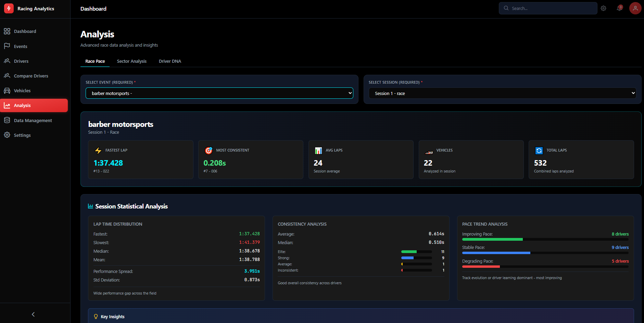Image resolution: width=644 pixels, height=323 pixels.
Task: Click the Drivers people icon in sidebar
Action: (x=7, y=61)
